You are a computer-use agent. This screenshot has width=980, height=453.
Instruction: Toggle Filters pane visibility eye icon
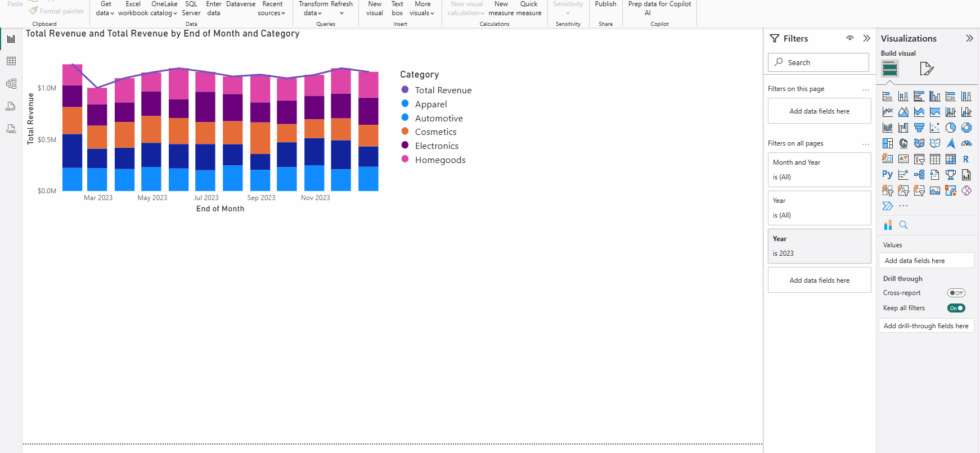(x=850, y=38)
